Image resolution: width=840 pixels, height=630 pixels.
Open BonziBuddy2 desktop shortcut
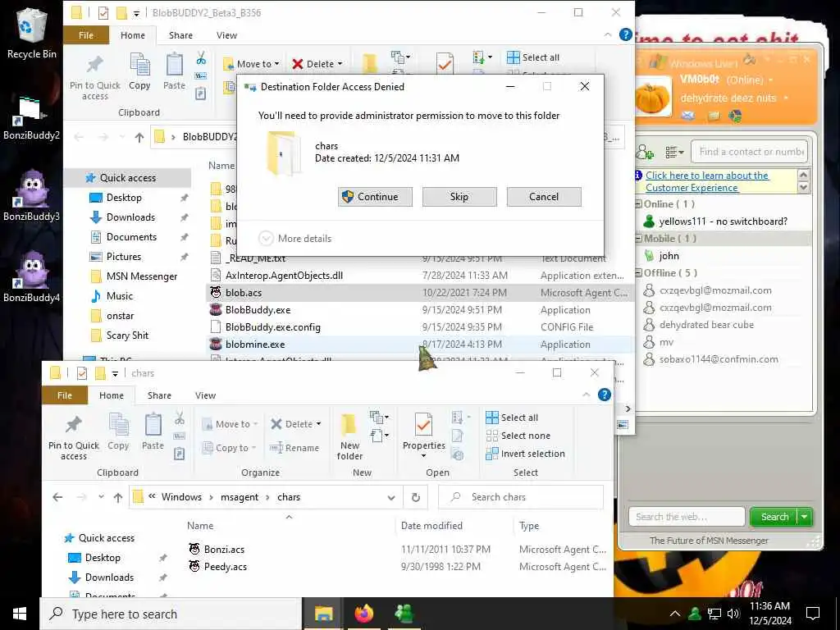[31, 118]
